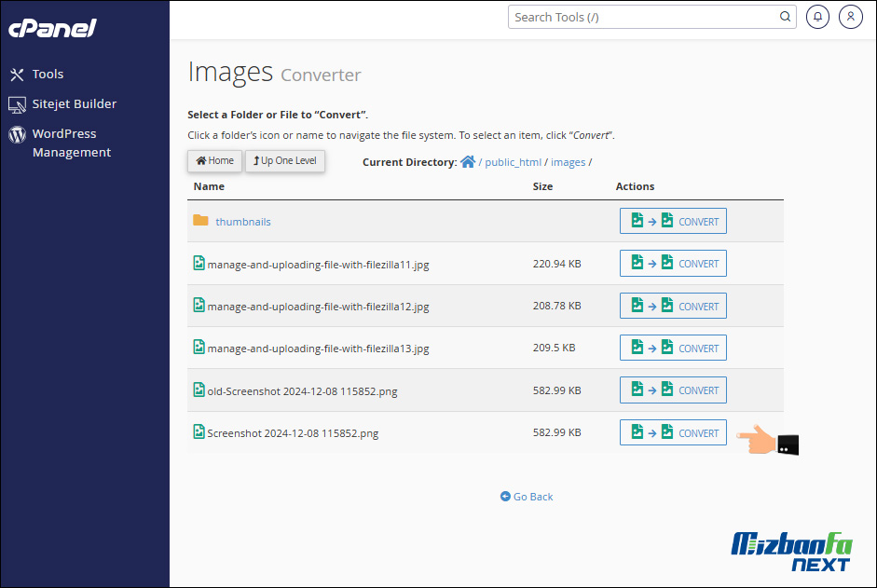
Task: Select manage-and-uploading-file-with-filezilla12.jpg file name
Action: [318, 307]
